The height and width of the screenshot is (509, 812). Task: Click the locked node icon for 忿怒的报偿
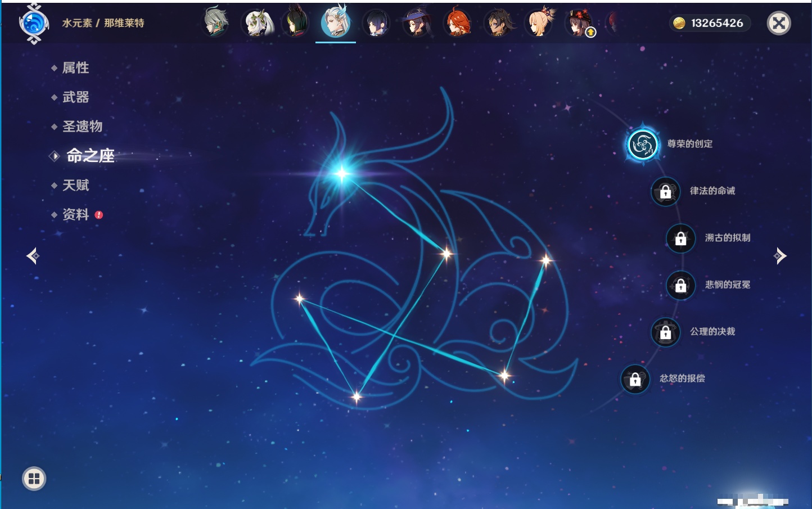coord(635,380)
